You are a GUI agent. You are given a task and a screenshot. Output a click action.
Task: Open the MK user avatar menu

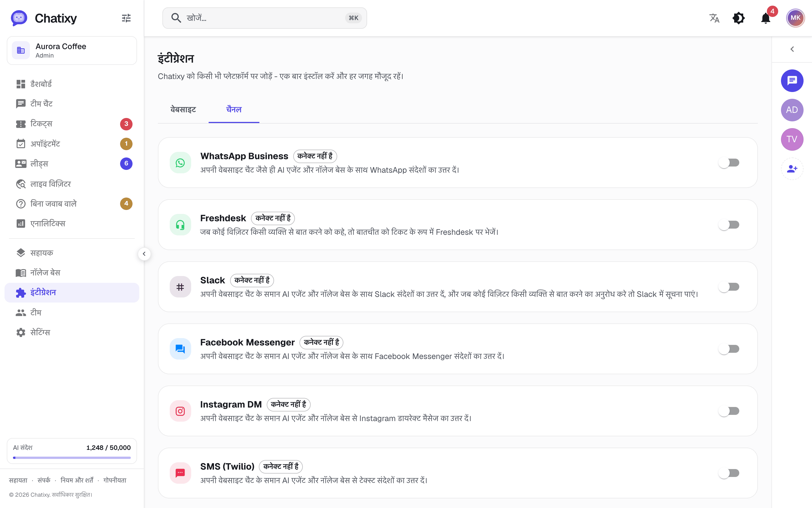click(x=795, y=18)
